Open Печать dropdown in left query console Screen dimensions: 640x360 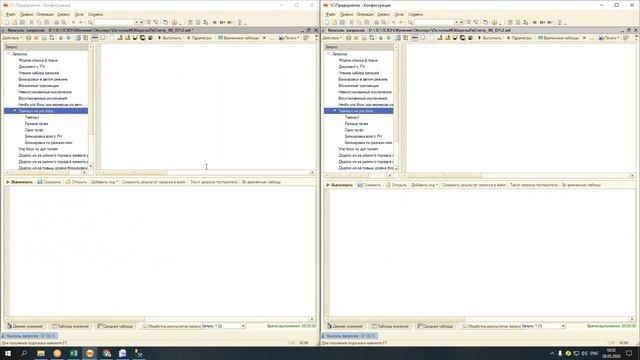[x=289, y=38]
